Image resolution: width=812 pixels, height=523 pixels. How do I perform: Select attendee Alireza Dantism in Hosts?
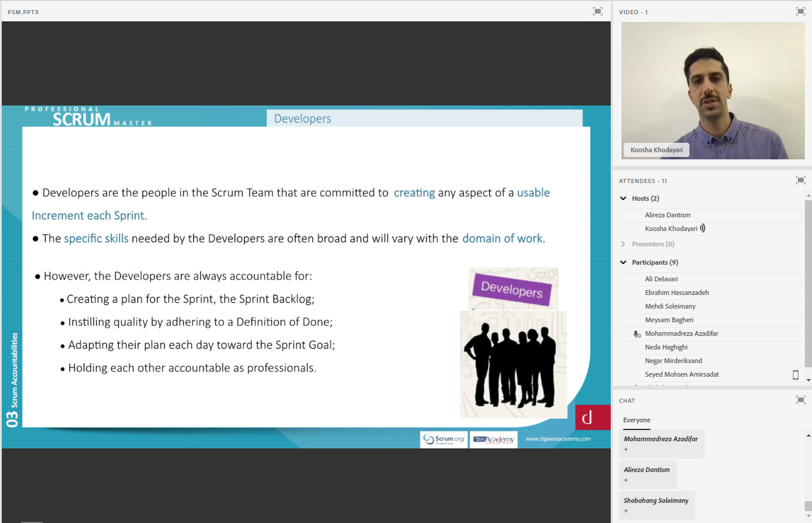668,215
